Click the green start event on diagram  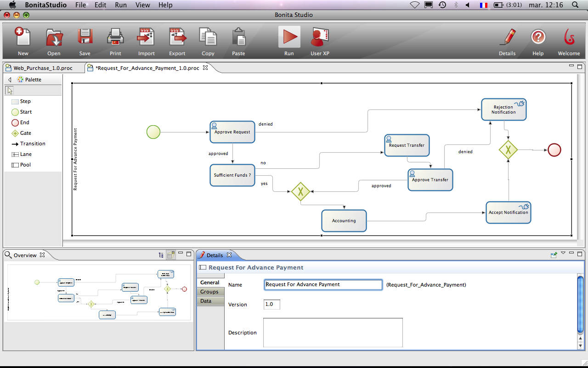(153, 132)
